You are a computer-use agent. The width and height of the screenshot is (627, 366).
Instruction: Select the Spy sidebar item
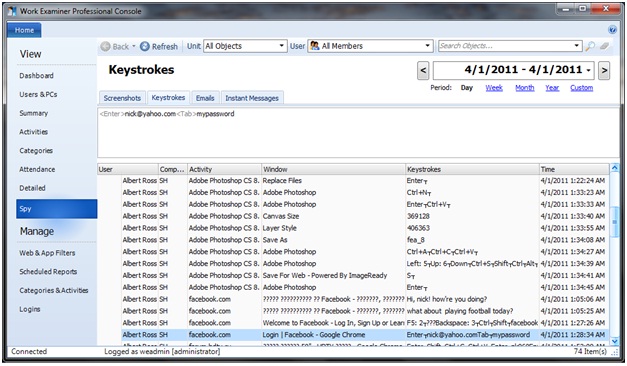pos(56,209)
